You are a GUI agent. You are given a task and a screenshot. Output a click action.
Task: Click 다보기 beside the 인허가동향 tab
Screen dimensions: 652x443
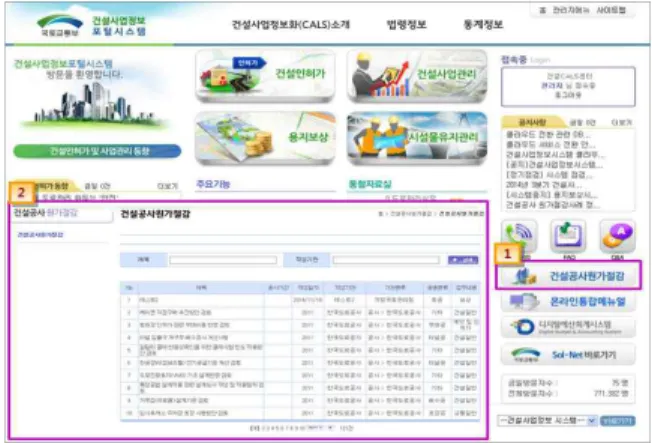pyautogui.click(x=168, y=186)
